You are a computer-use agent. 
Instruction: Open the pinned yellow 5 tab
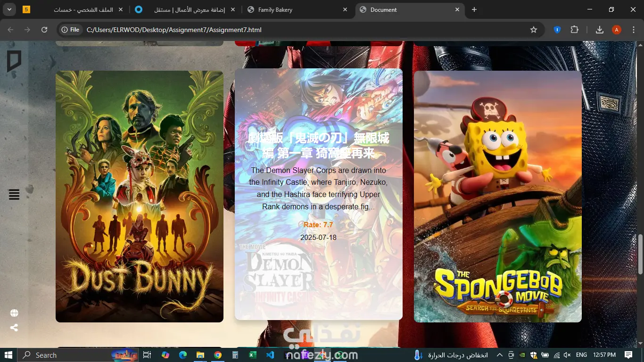[26, 9]
